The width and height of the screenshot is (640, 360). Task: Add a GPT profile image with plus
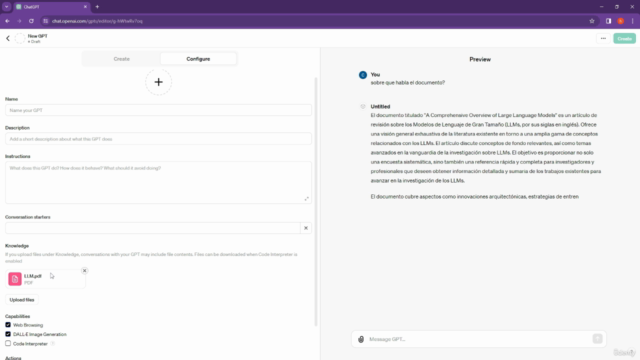[x=158, y=82]
